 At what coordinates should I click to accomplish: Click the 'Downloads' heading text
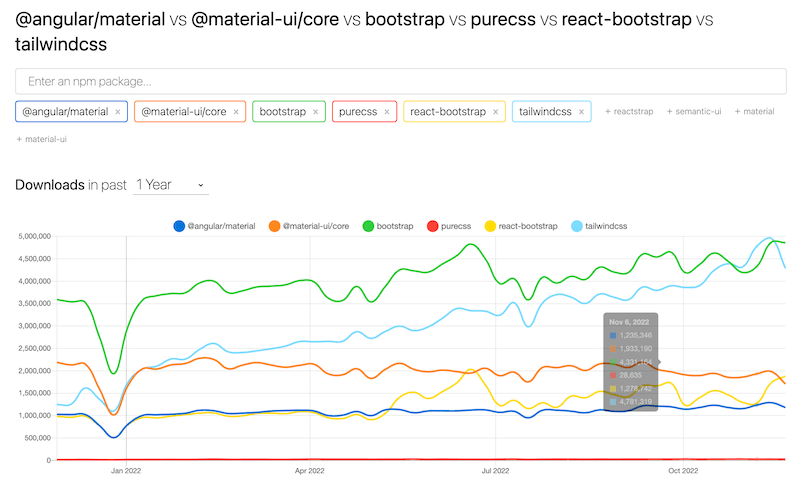coord(50,185)
